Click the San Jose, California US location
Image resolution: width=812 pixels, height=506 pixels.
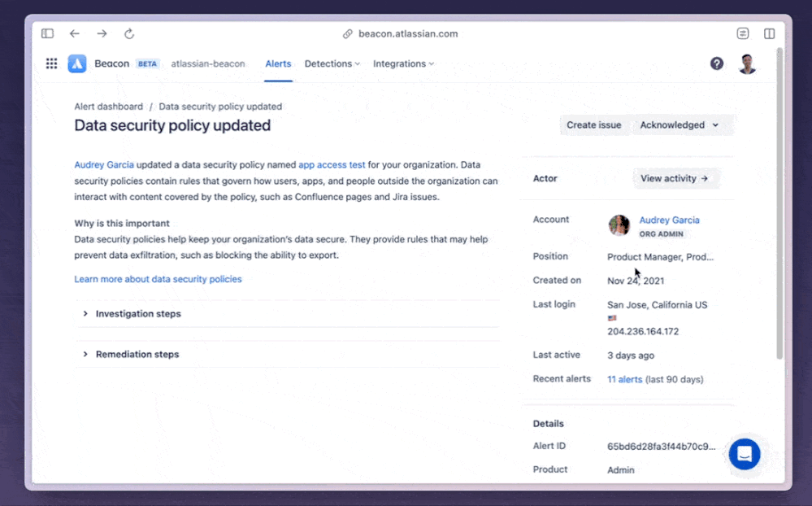[x=658, y=305]
